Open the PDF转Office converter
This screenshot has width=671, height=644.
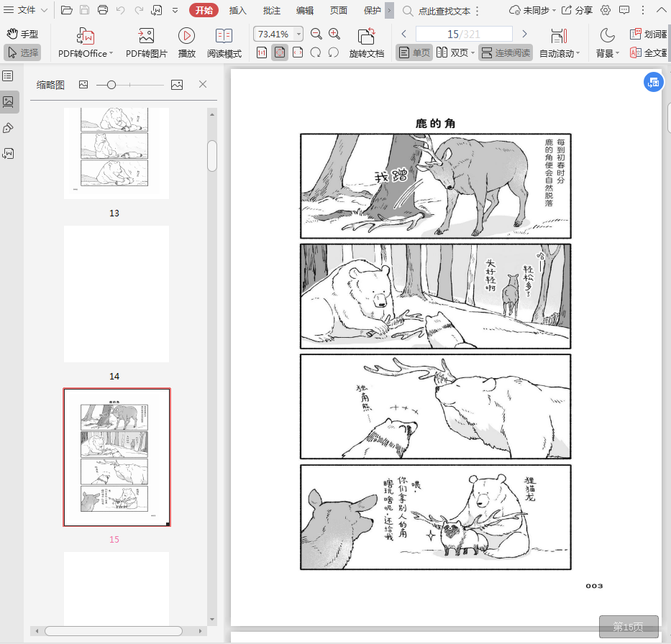tap(85, 42)
